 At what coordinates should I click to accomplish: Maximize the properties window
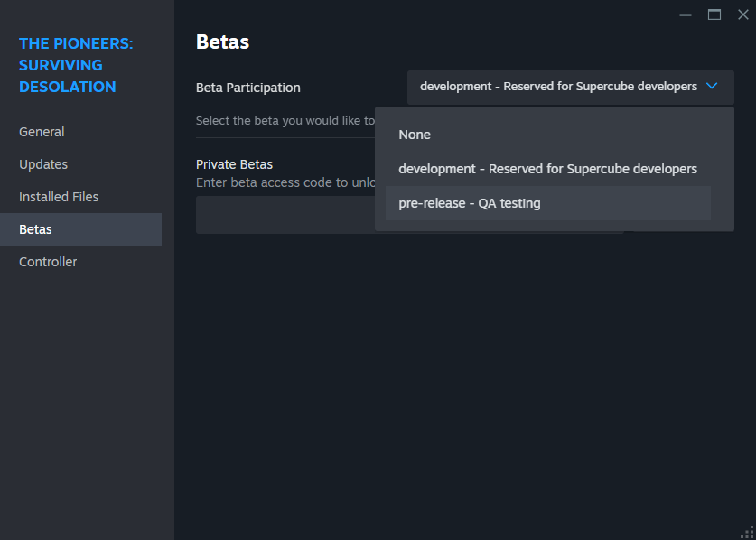(x=714, y=14)
